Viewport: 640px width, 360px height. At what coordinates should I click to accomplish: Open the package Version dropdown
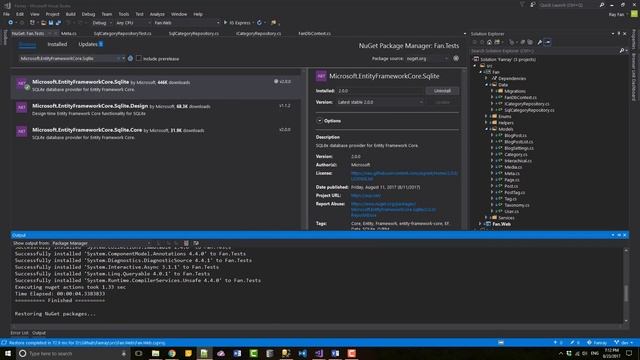point(380,102)
